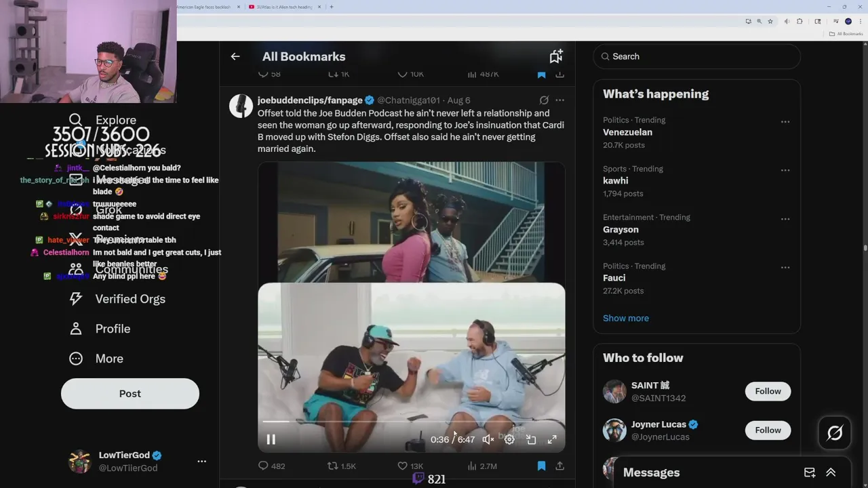The height and width of the screenshot is (488, 868).
Task: Open Chrome three-dot menu
Action: click(x=861, y=22)
